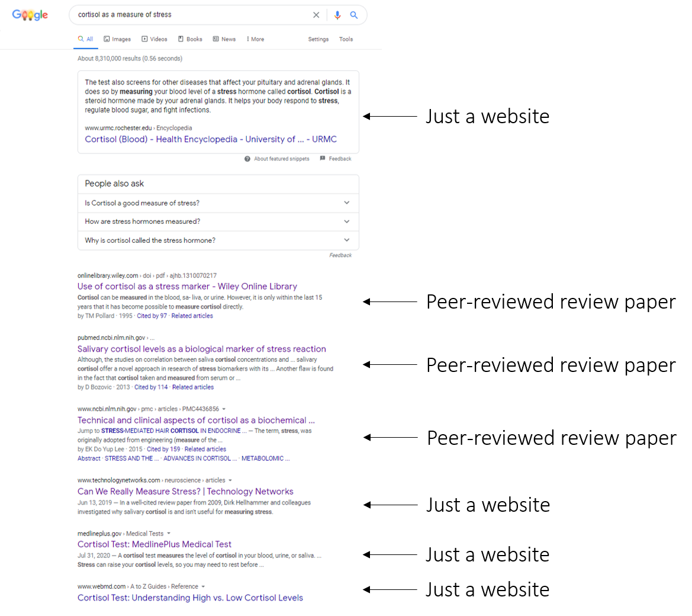Click the feedback flag icon under snippet

pyautogui.click(x=323, y=159)
